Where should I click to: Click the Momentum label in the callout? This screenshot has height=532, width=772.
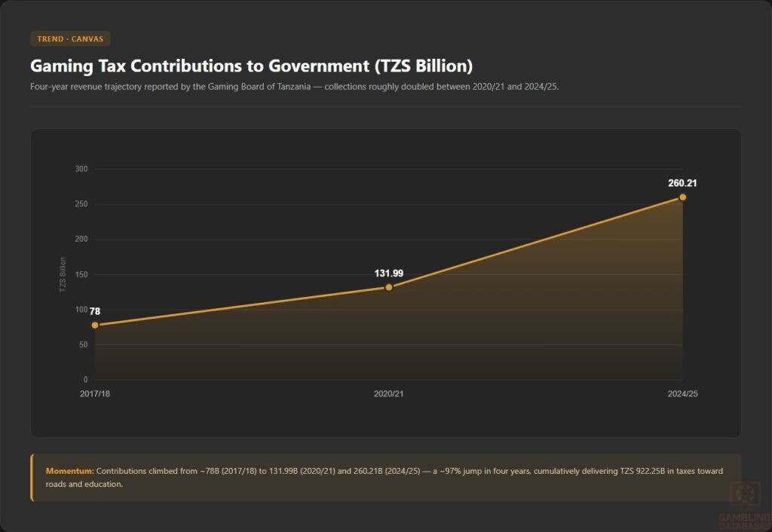69,471
